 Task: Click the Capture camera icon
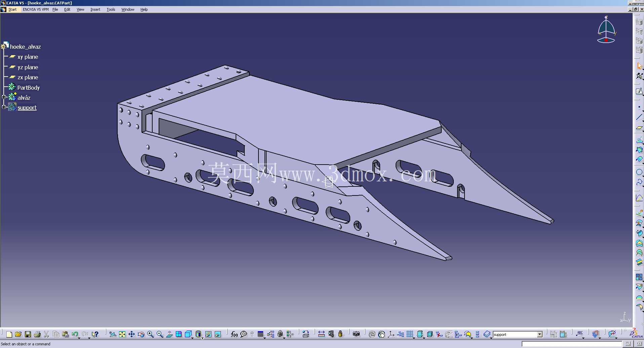[356, 334]
